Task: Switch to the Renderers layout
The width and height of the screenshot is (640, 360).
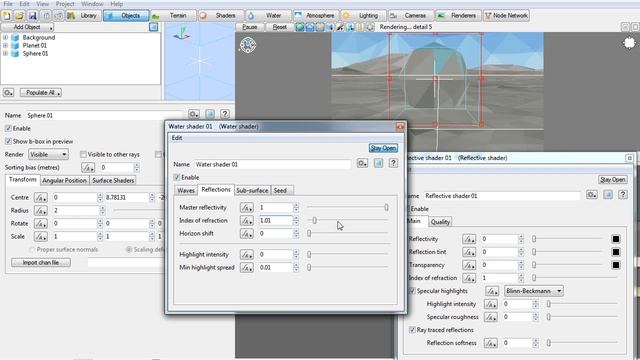Action: click(458, 16)
